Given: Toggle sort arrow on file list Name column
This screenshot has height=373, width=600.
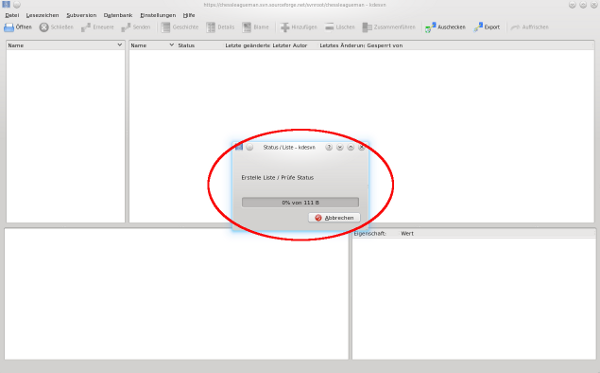Looking at the screenshot, I should click(171, 45).
